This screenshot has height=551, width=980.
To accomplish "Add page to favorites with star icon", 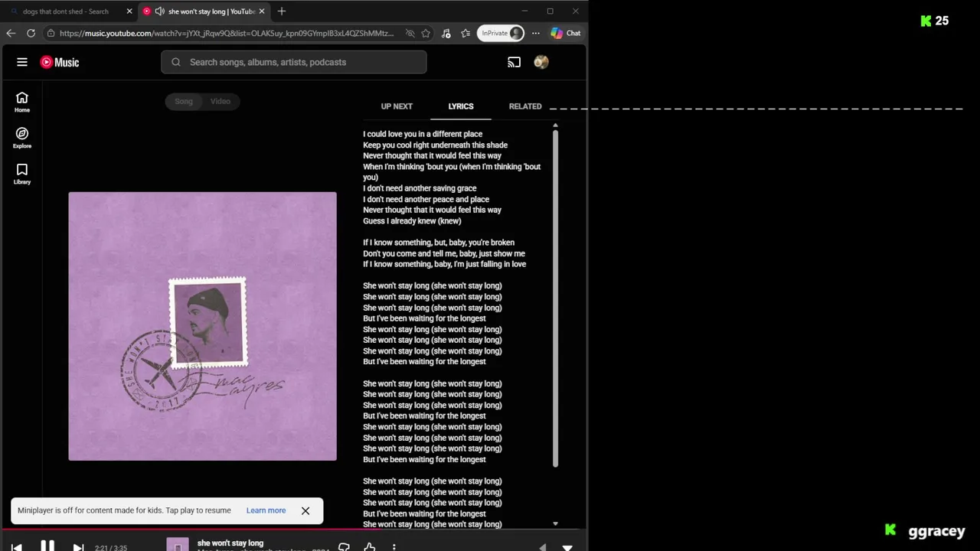I will pyautogui.click(x=426, y=33).
